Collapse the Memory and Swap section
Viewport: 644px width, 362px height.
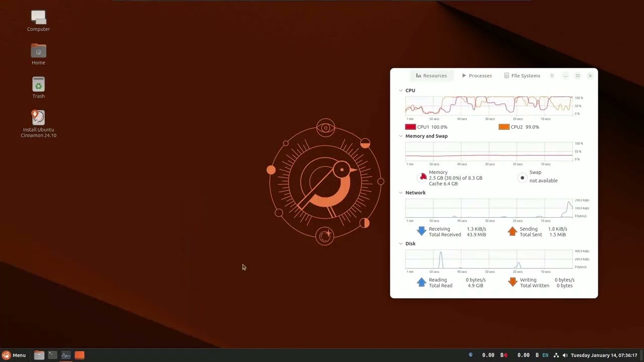tap(401, 136)
